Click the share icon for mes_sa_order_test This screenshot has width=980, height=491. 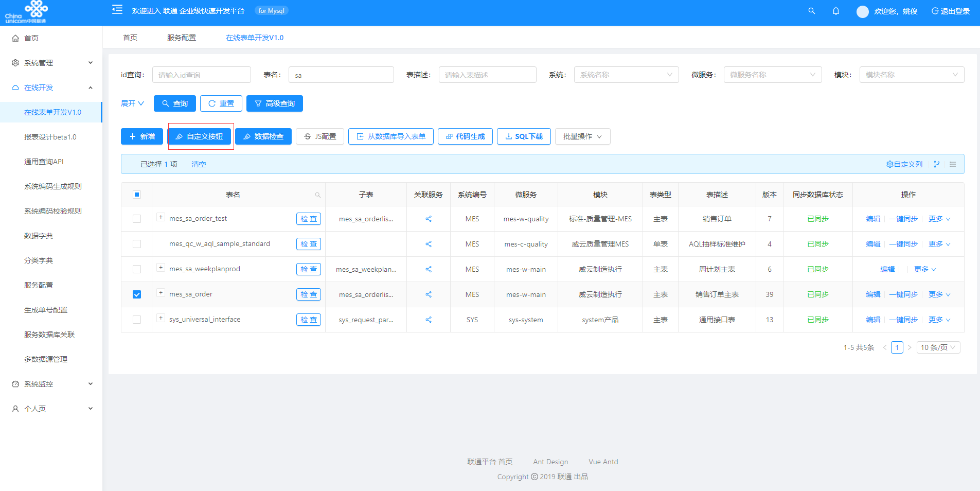(429, 219)
